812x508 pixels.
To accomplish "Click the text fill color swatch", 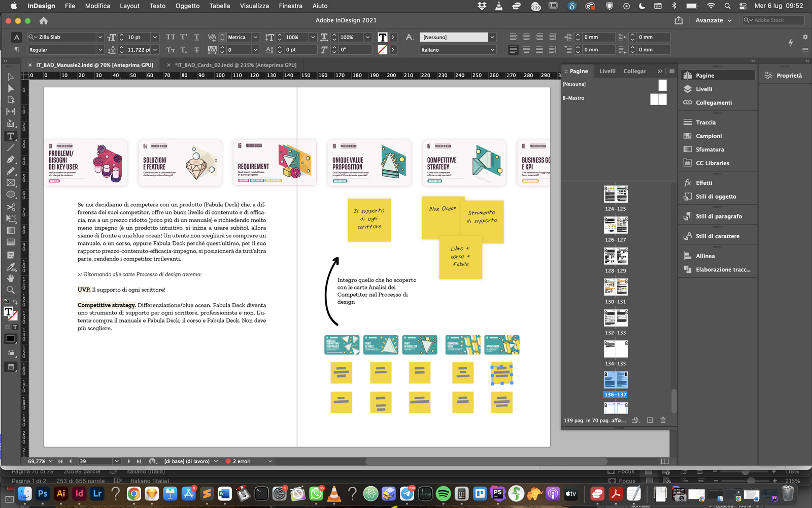I will [383, 37].
